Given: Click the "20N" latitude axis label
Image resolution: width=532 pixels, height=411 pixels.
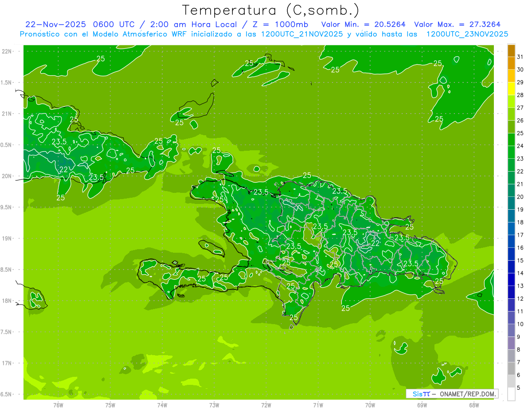Looking at the screenshot, I should [x=7, y=176].
